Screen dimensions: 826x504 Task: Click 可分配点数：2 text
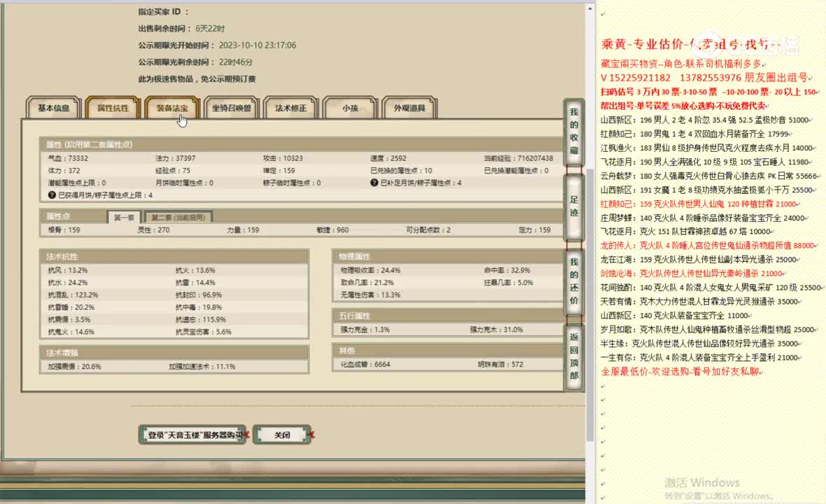tap(428, 230)
